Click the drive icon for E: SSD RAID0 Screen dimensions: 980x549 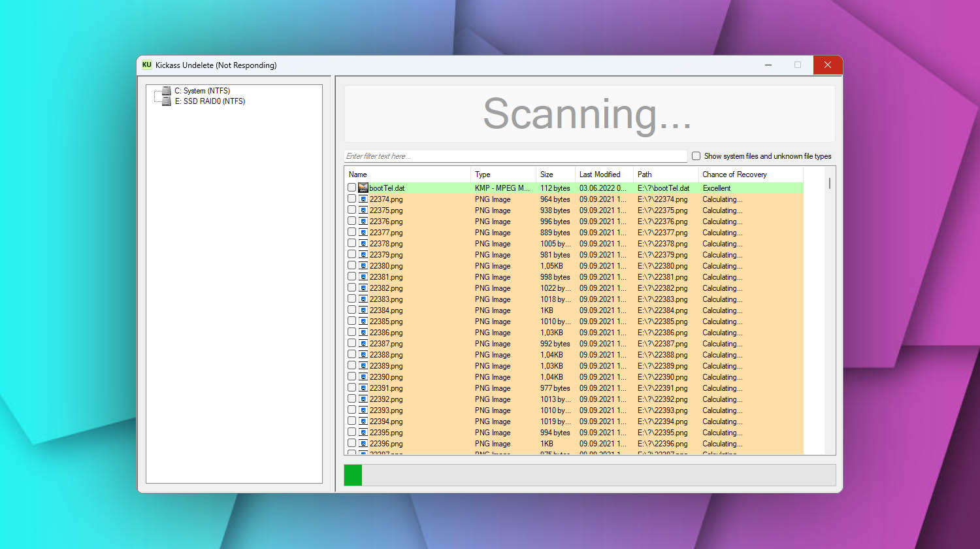pyautogui.click(x=167, y=101)
